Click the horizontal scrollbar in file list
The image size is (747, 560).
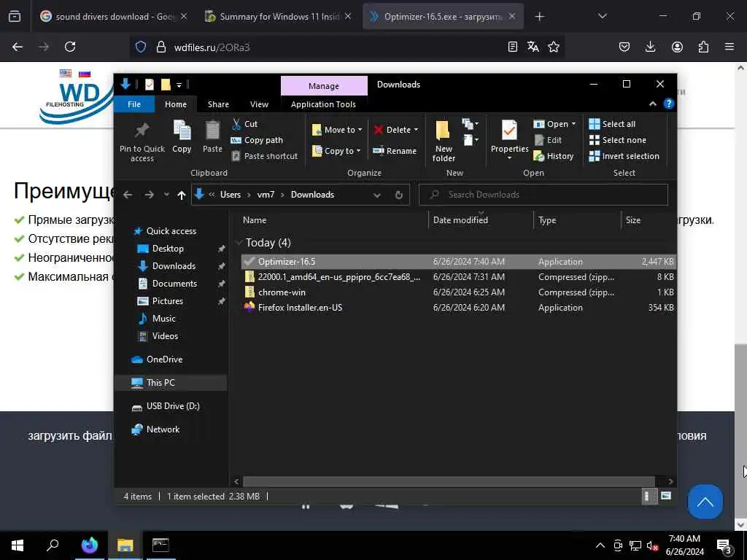449,481
